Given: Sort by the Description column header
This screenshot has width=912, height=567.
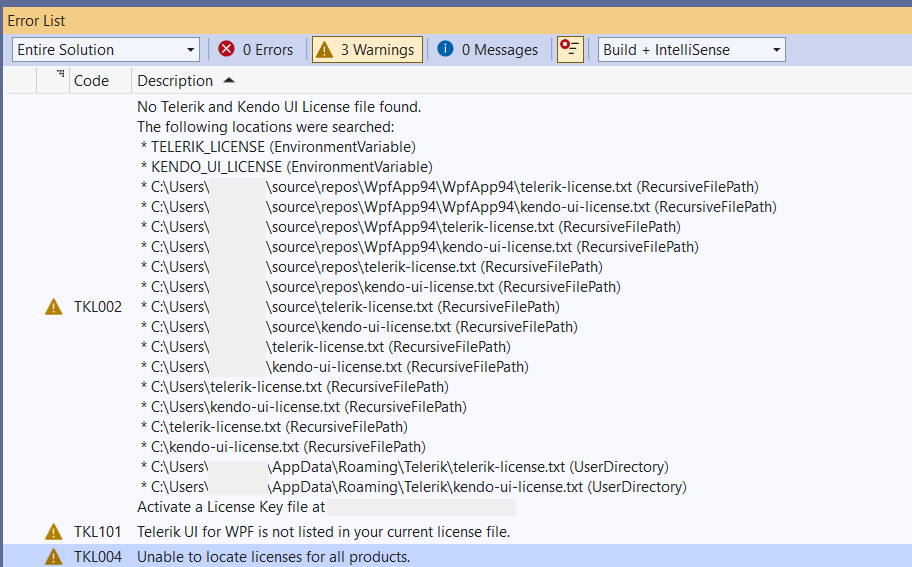Looking at the screenshot, I should coord(175,81).
